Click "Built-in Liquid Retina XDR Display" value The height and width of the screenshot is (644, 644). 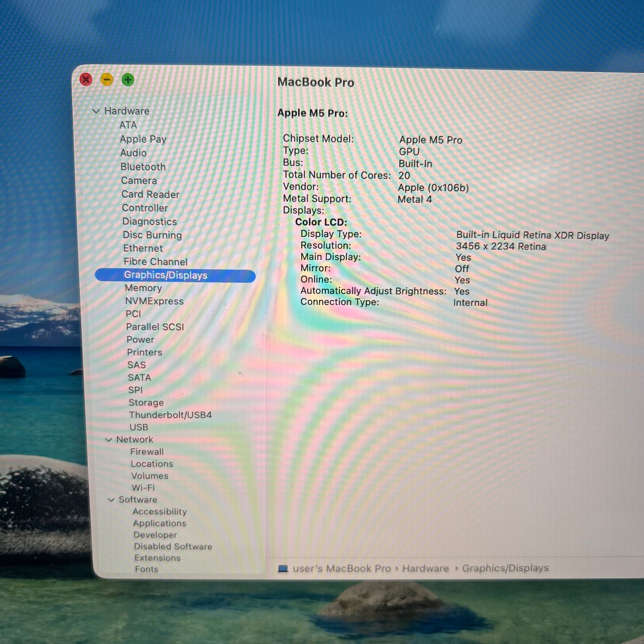(533, 235)
